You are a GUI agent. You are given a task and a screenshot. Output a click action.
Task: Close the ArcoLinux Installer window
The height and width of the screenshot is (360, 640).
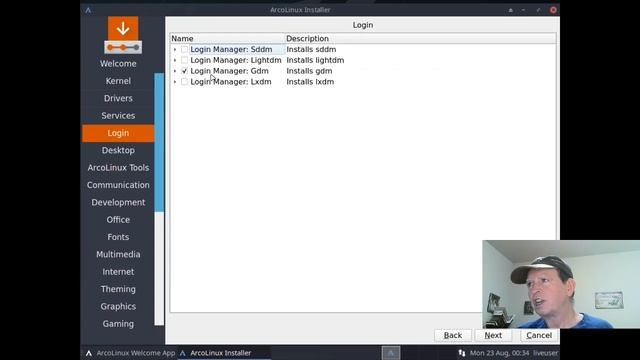point(553,10)
